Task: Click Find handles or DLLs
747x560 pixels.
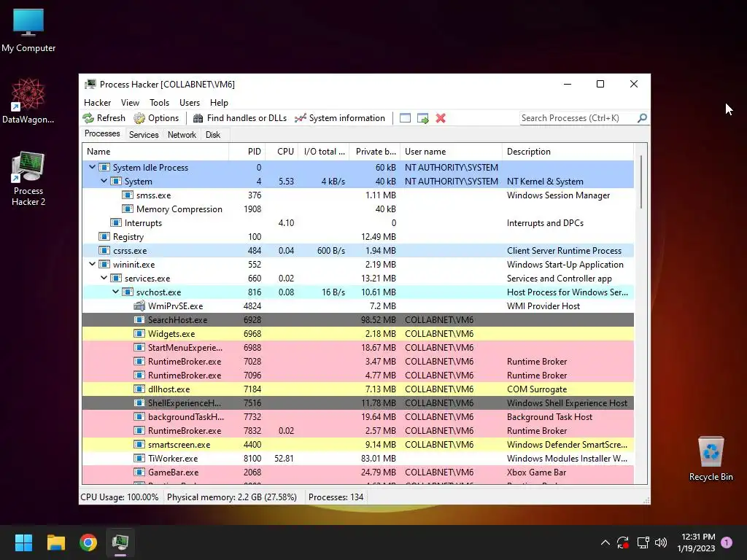Action: tap(239, 118)
